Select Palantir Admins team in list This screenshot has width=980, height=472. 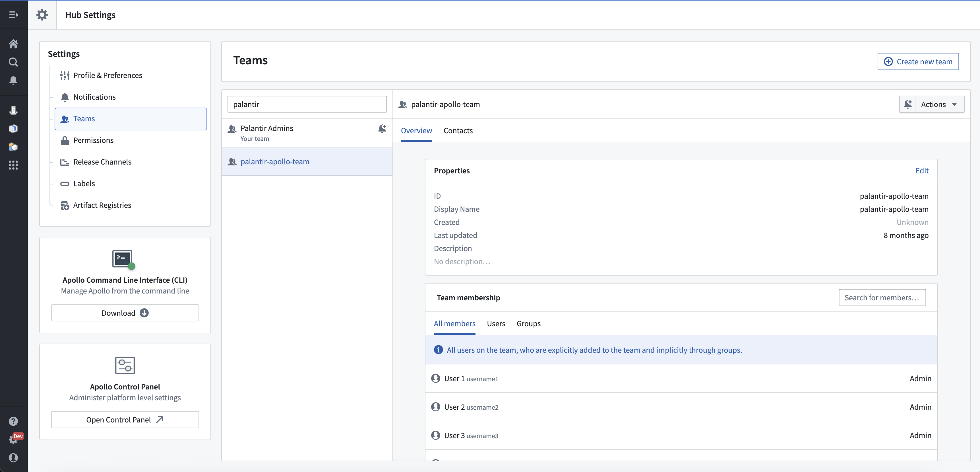[x=307, y=133]
